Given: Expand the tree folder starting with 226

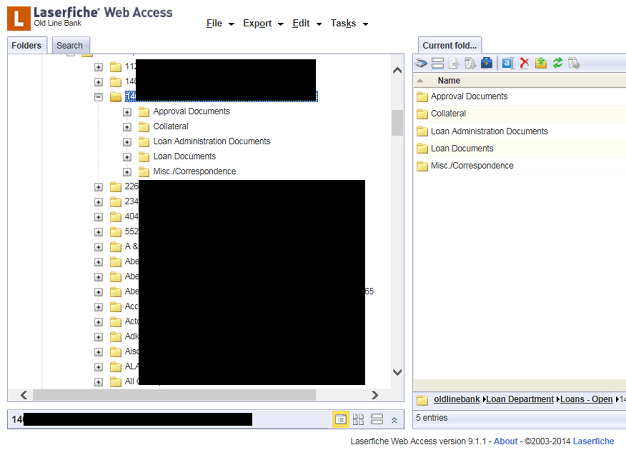Looking at the screenshot, I should click(x=98, y=187).
